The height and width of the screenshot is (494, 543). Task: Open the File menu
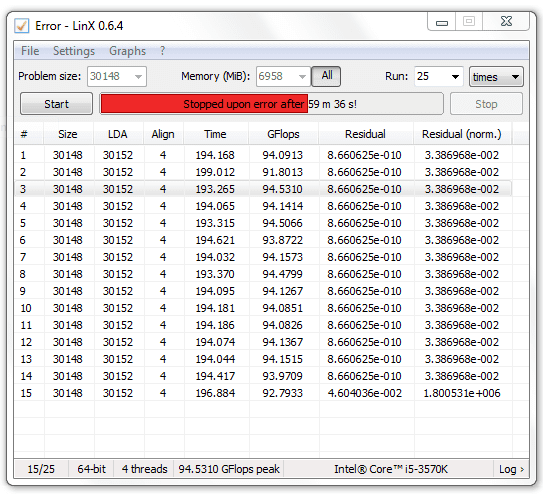pyautogui.click(x=30, y=51)
